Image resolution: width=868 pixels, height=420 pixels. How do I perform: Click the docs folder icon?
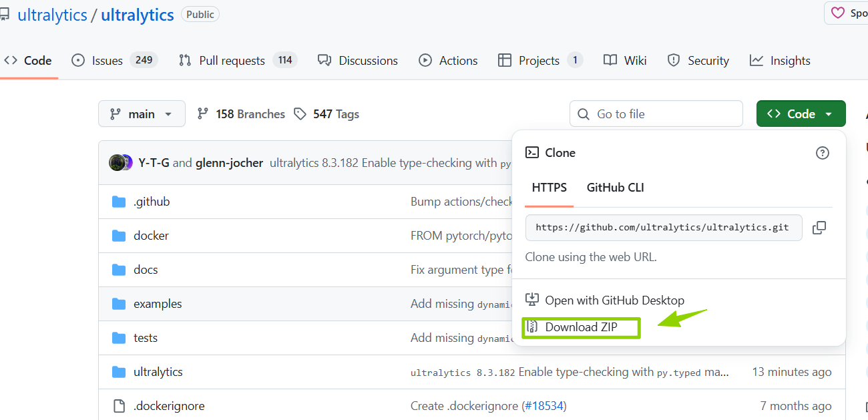(x=119, y=270)
